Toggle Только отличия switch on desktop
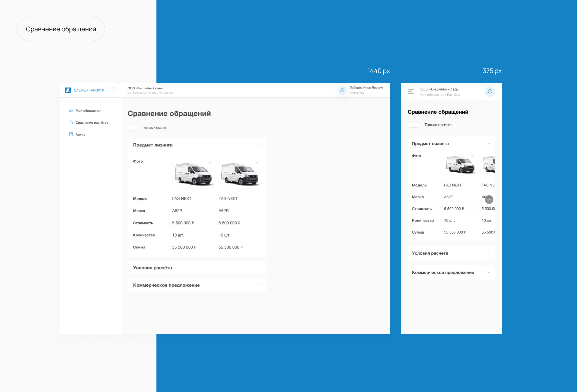This screenshot has height=392, width=577. click(133, 128)
